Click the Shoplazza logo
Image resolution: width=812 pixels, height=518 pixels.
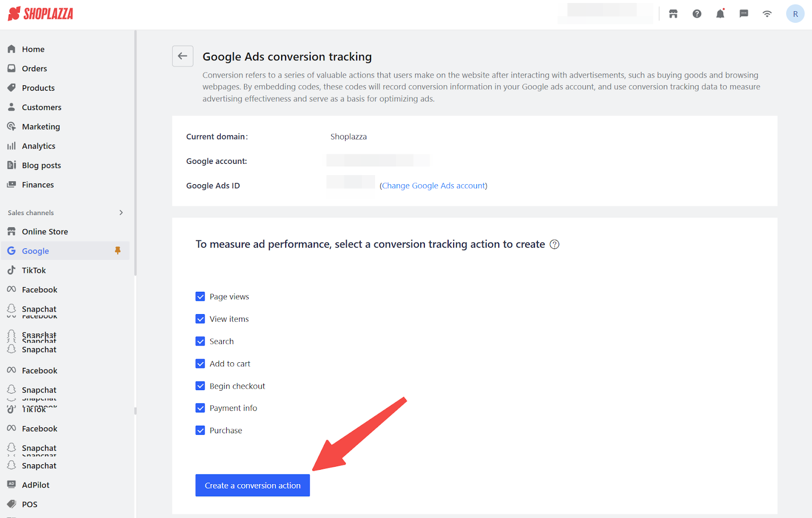41,14
